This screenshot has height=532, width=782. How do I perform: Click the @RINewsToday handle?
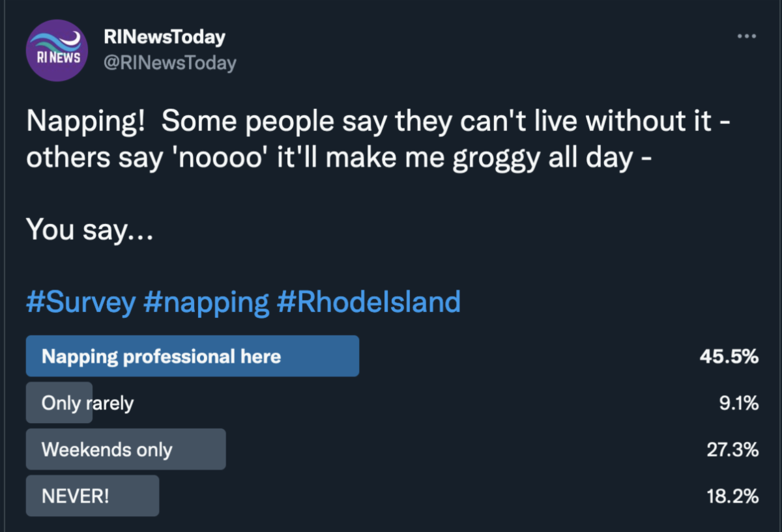click(x=169, y=63)
